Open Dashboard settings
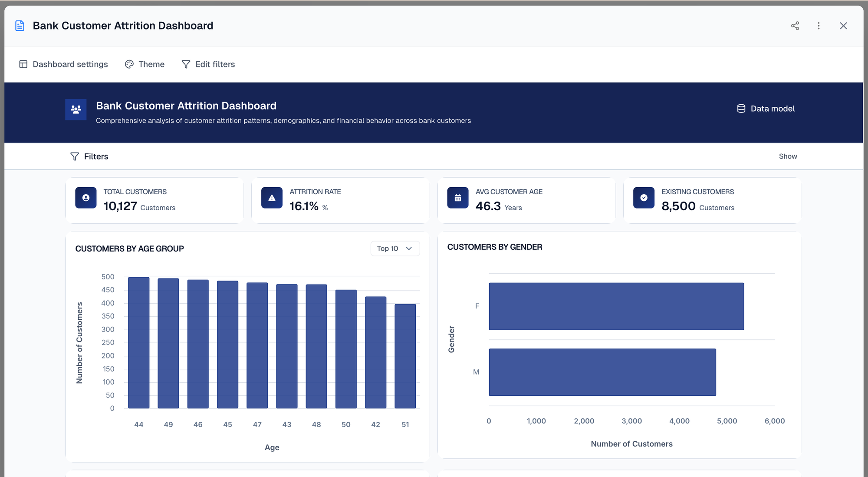Viewport: 868px width, 477px height. [x=63, y=64]
